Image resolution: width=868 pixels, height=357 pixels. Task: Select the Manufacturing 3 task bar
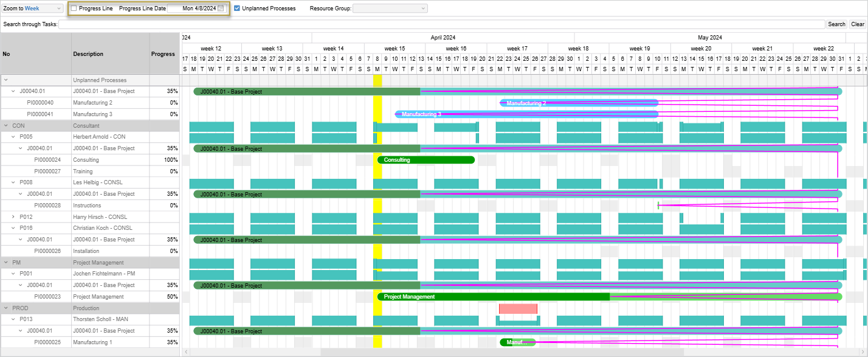[x=523, y=114]
